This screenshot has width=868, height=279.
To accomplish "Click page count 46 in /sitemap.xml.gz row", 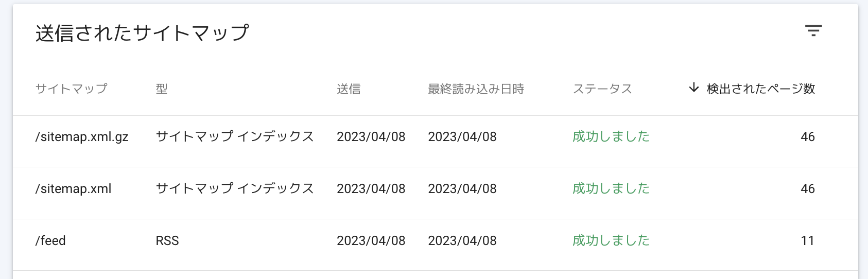I will click(808, 136).
